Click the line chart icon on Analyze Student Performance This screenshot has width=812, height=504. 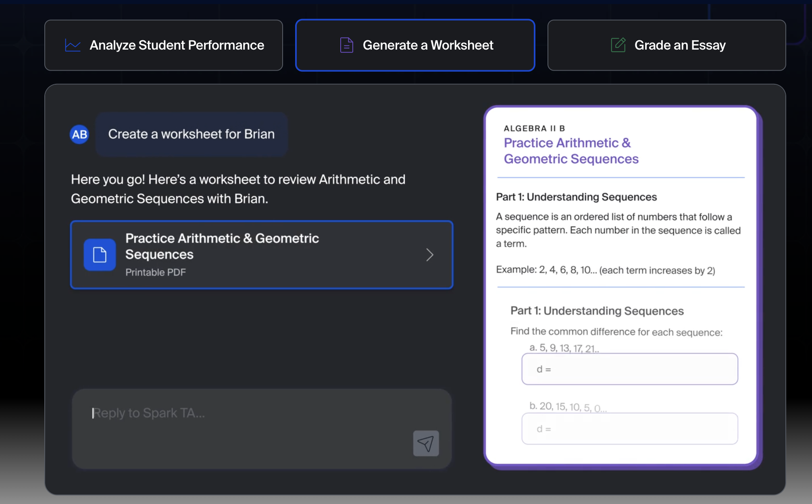(73, 45)
